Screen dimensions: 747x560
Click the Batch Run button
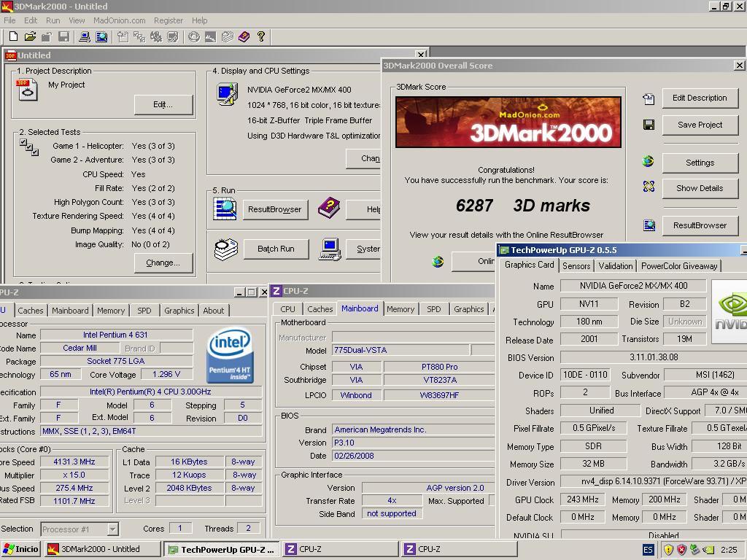276,249
